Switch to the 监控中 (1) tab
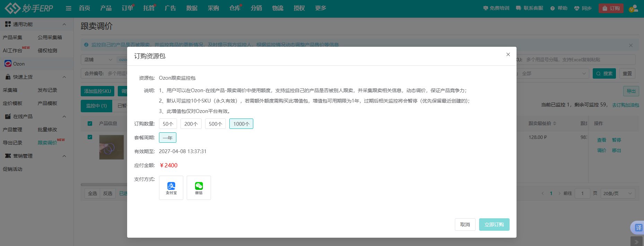 pos(96,106)
